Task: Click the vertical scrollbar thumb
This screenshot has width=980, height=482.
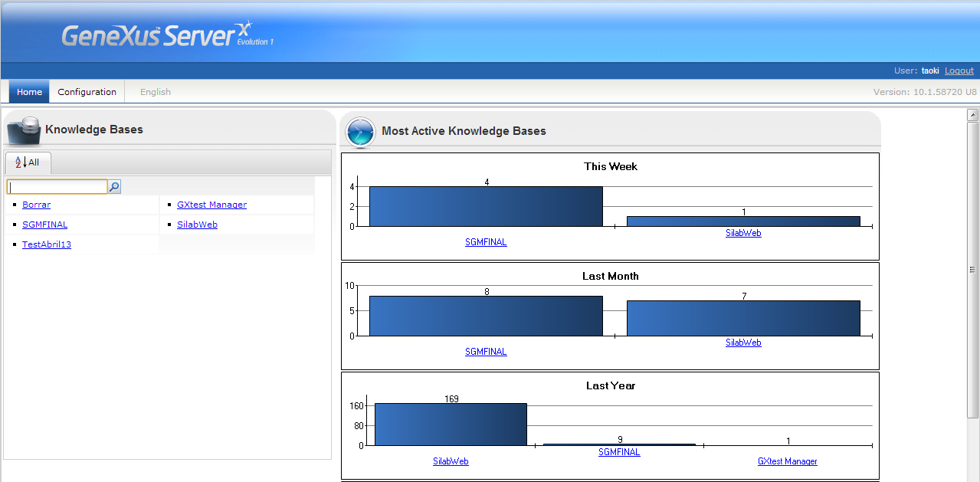Action: click(x=973, y=270)
